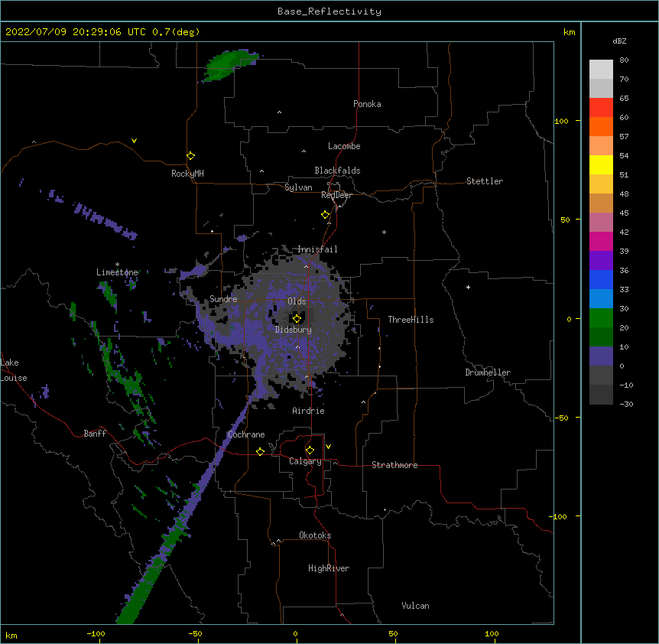Click the red 65 dBZ color swatch
This screenshot has height=644, width=659.
pos(601,107)
